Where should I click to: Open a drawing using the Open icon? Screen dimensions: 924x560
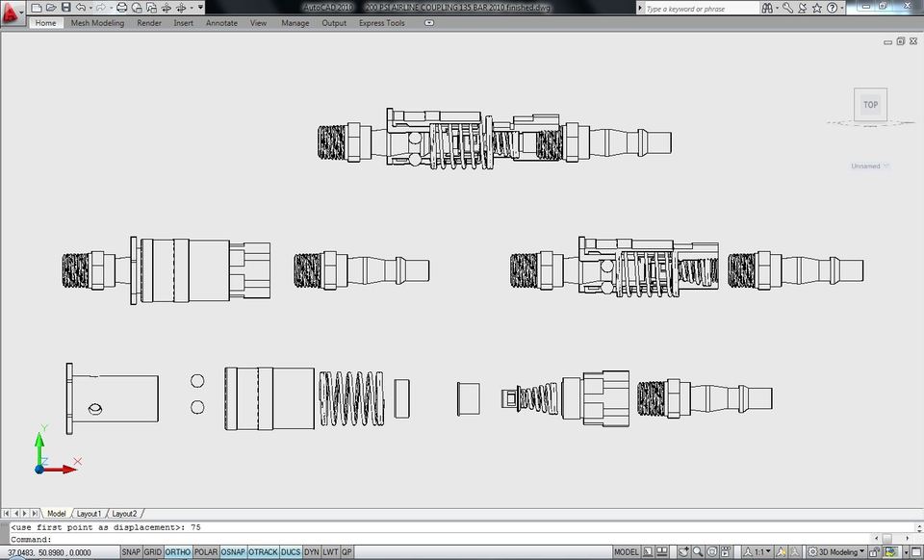[x=51, y=7]
